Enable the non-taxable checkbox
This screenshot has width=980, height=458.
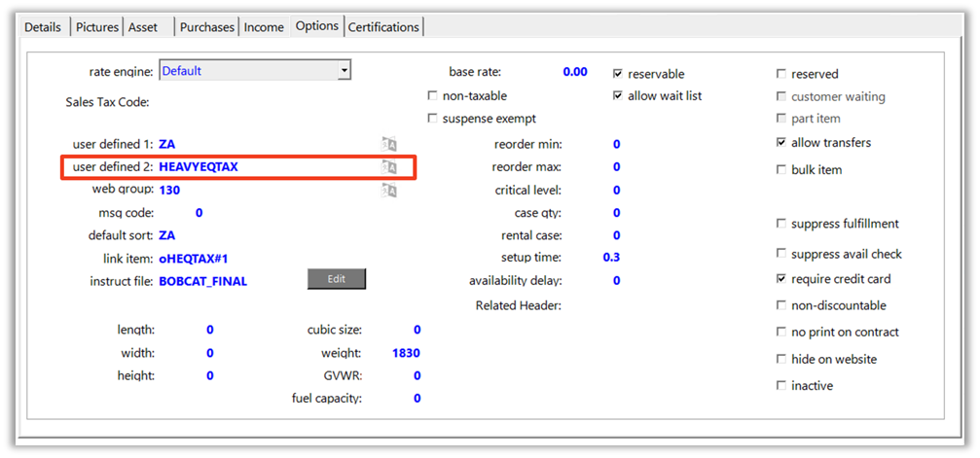coord(433,96)
